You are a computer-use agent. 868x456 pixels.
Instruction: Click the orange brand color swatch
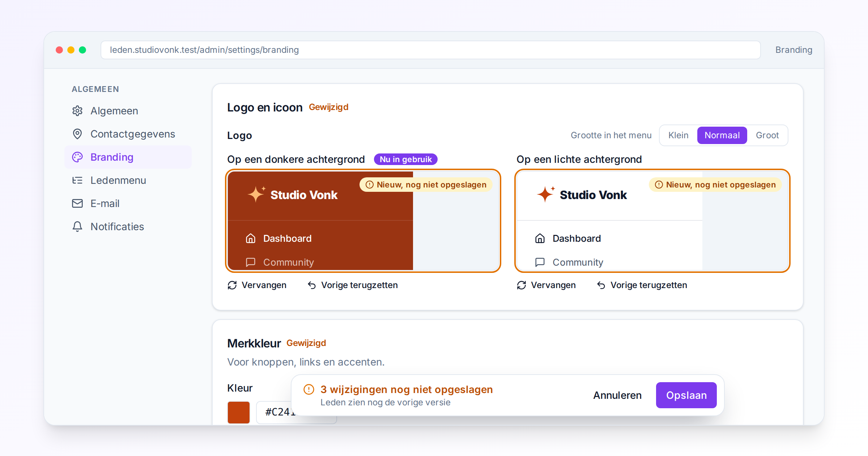point(239,412)
